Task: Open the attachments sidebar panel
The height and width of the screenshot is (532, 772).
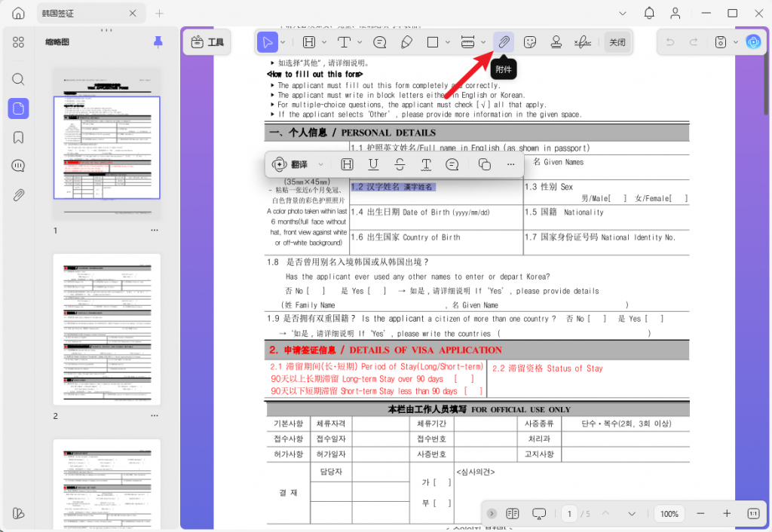Action: click(x=18, y=195)
